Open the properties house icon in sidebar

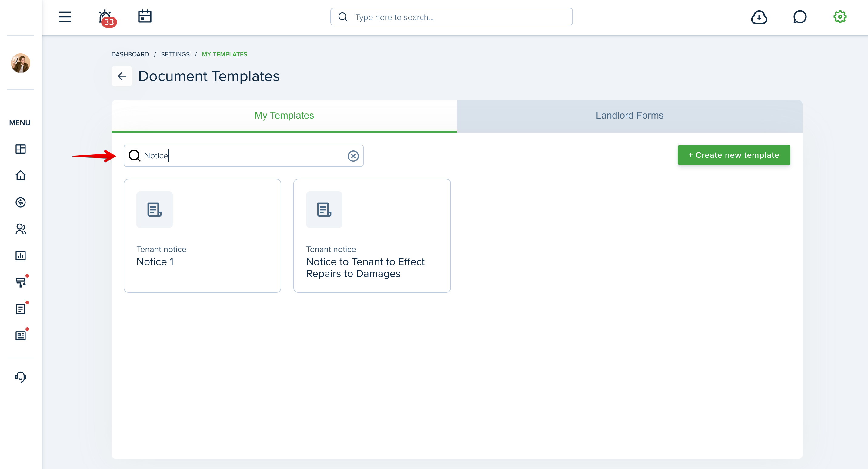point(21,175)
